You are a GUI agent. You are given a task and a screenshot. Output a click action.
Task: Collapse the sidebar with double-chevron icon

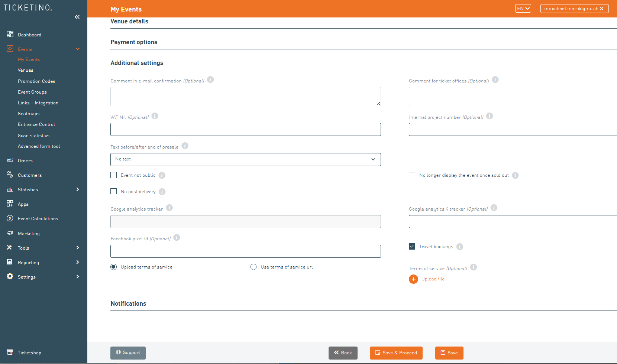pos(77,17)
